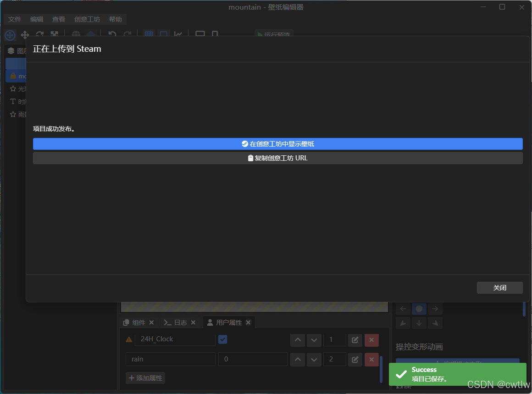The image size is (532, 394).
Task: Click the down-arrow alignment button
Action: click(x=419, y=323)
